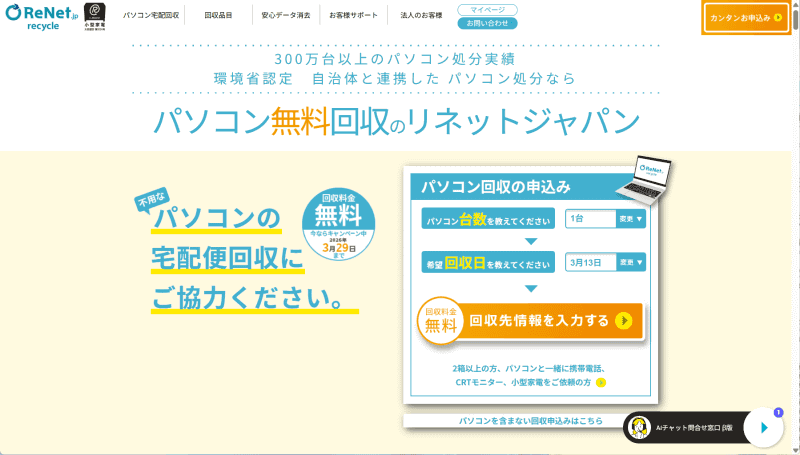This screenshot has width=800, height=455.
Task: Click the 300万台以上のパソコン処分実績 text
Action: (395, 59)
